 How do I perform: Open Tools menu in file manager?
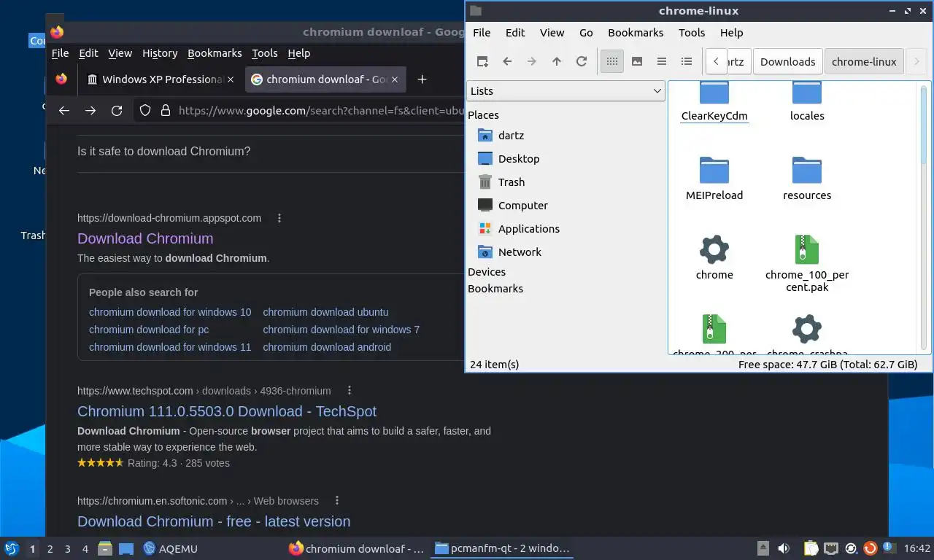coord(692,32)
